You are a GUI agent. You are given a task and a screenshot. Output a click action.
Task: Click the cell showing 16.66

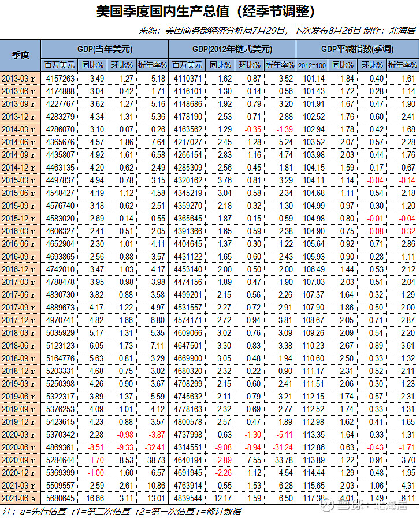pos(95,498)
